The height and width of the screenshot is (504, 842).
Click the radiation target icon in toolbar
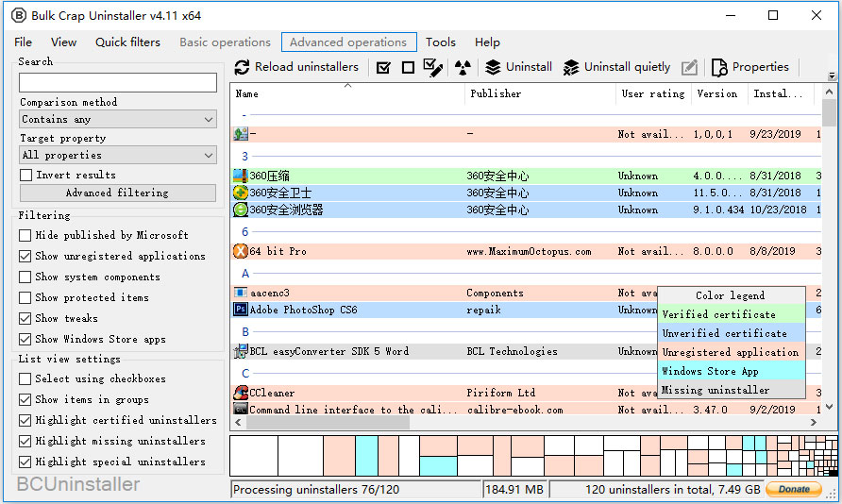(x=463, y=68)
